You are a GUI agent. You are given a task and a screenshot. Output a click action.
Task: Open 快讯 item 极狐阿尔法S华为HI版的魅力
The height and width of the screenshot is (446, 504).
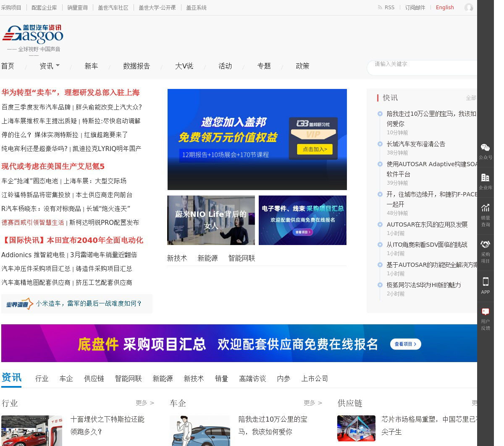click(424, 285)
